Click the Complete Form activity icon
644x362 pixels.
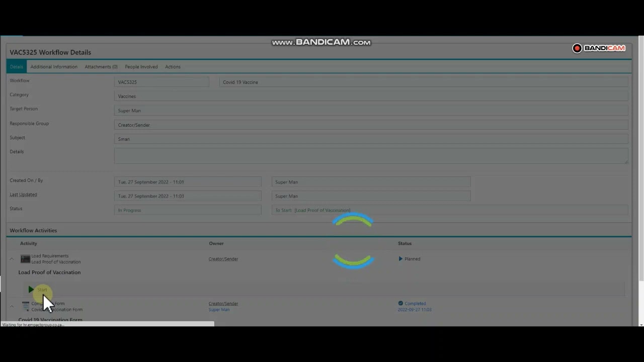pos(26,306)
